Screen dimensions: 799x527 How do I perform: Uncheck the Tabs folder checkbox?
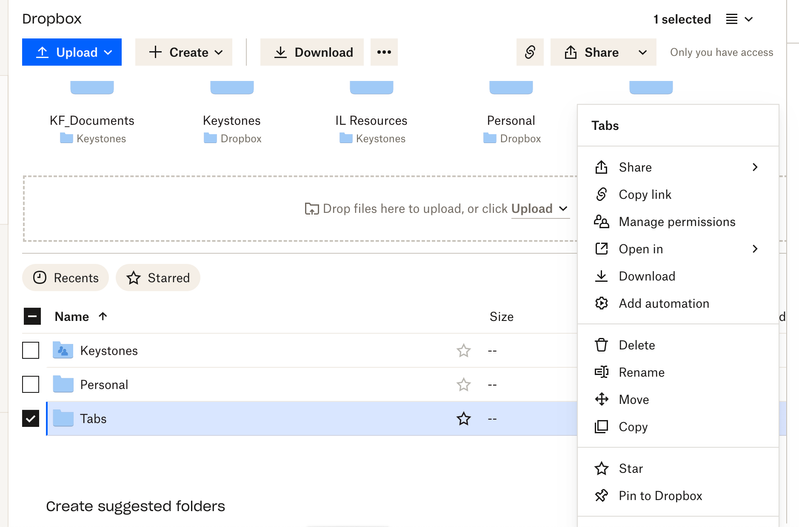pyautogui.click(x=31, y=419)
